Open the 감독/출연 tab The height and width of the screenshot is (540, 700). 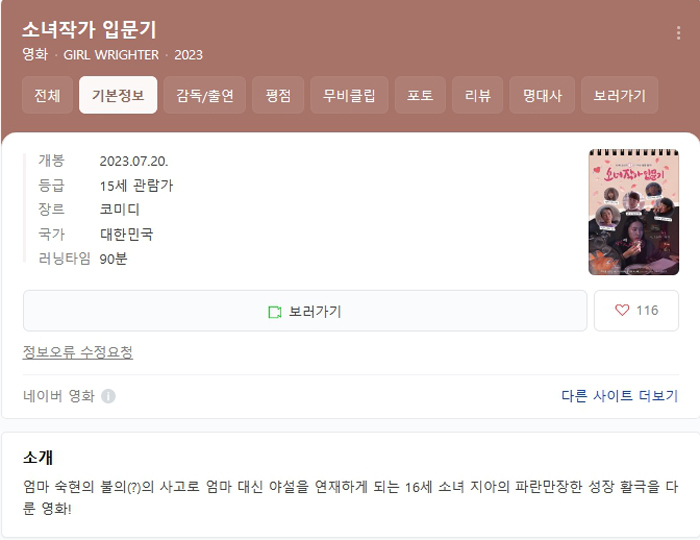[204, 95]
